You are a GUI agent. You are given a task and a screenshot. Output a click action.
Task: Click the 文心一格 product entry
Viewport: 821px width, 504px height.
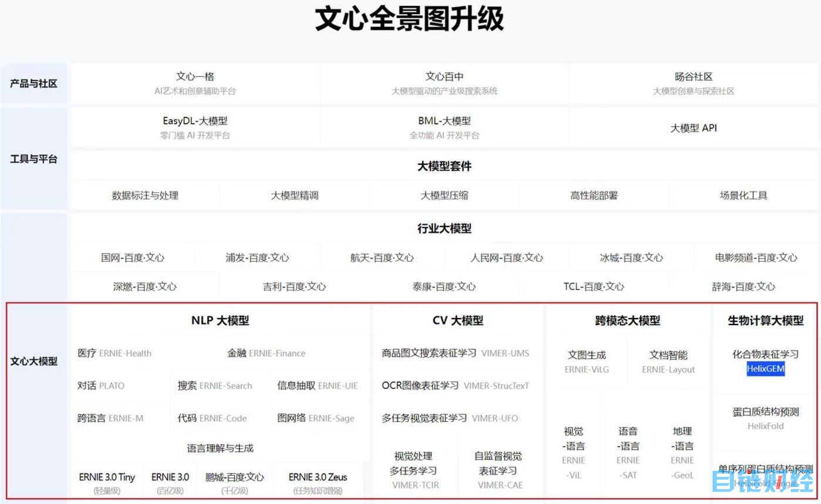point(195,83)
